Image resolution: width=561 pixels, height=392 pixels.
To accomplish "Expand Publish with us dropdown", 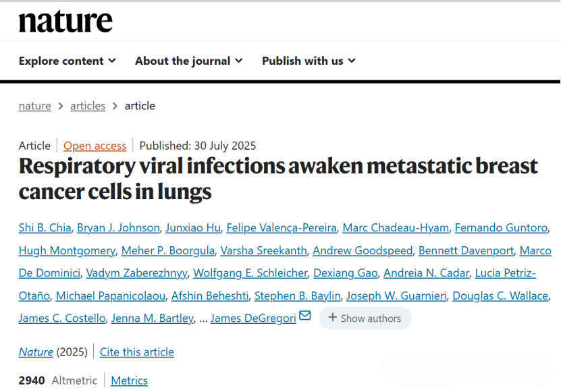I will click(x=309, y=61).
